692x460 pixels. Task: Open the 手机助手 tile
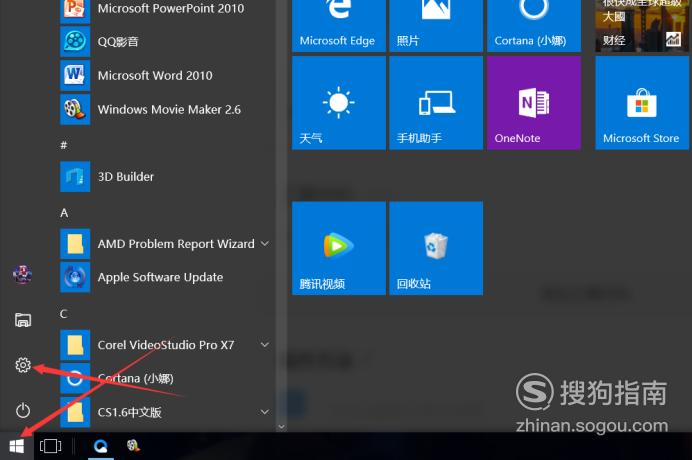[x=436, y=103]
